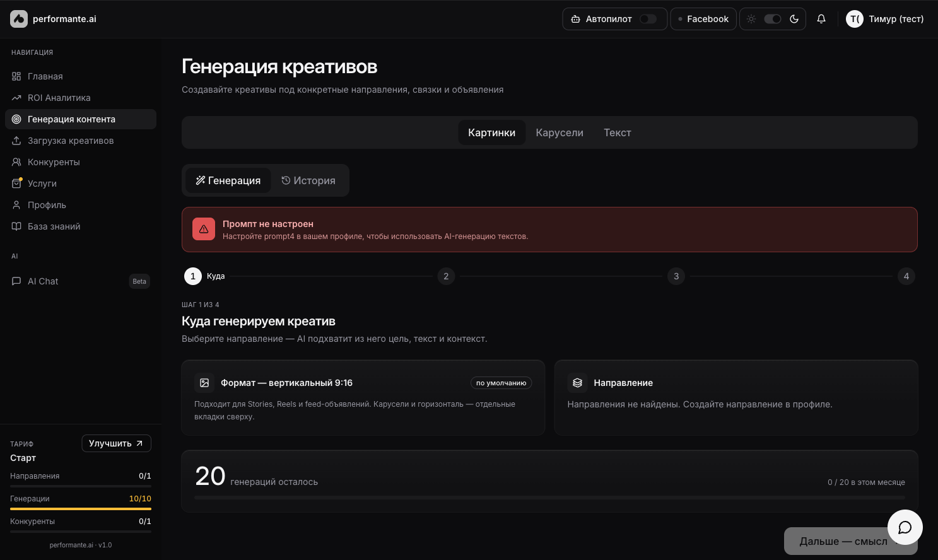
Task: Click the monthly generations progress bar
Action: (549, 498)
